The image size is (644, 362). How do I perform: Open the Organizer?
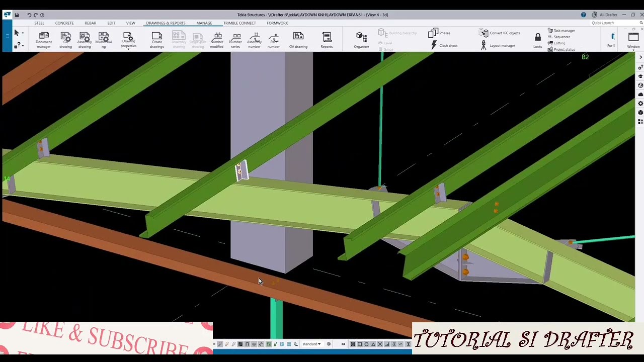(x=361, y=40)
